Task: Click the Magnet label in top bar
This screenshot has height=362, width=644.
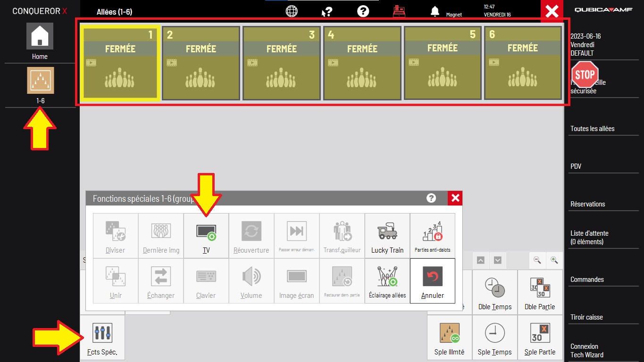Action: pos(454,15)
